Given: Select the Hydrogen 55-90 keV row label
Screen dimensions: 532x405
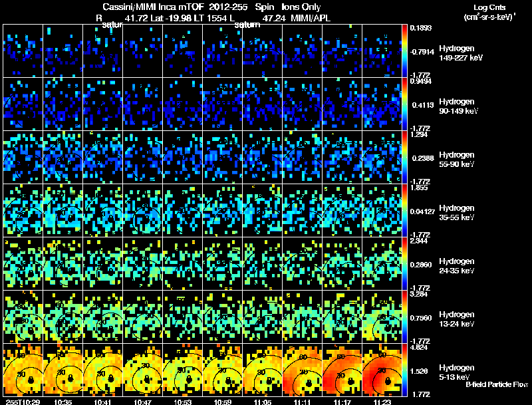Looking at the screenshot, I should (x=457, y=160).
